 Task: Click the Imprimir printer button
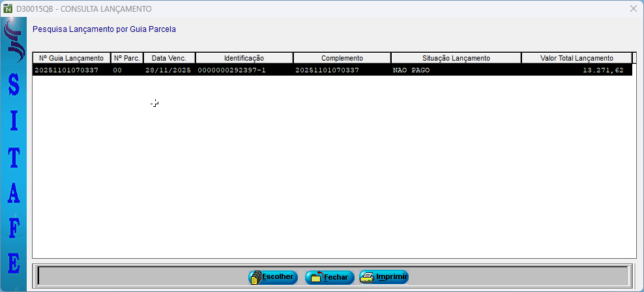point(384,277)
